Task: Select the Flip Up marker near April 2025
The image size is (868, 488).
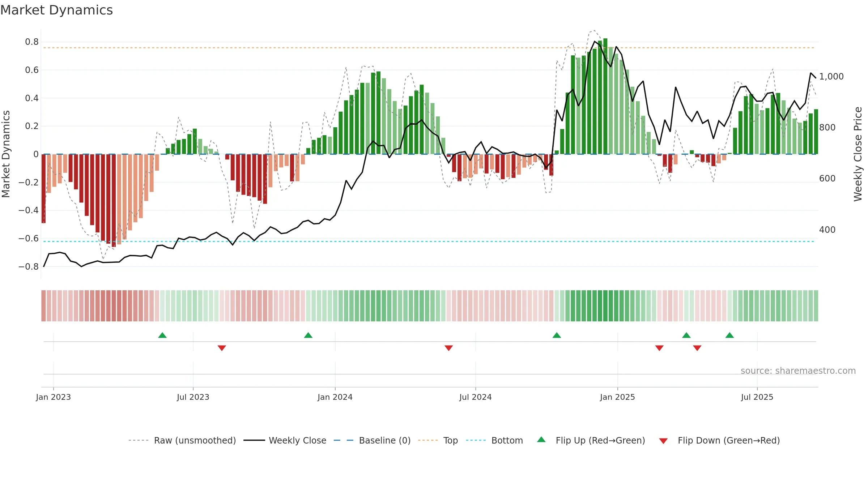Action: (686, 335)
